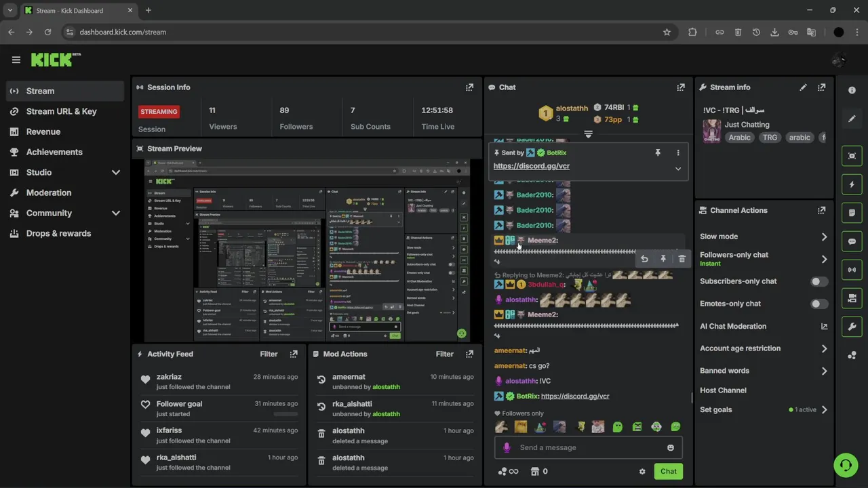Pop out the Chat panel
This screenshot has height=488, width=868.
pos(680,87)
